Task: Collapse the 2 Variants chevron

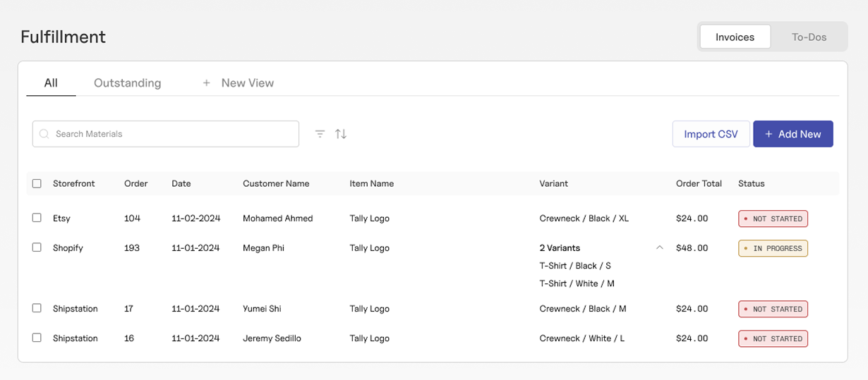Action: tap(660, 247)
